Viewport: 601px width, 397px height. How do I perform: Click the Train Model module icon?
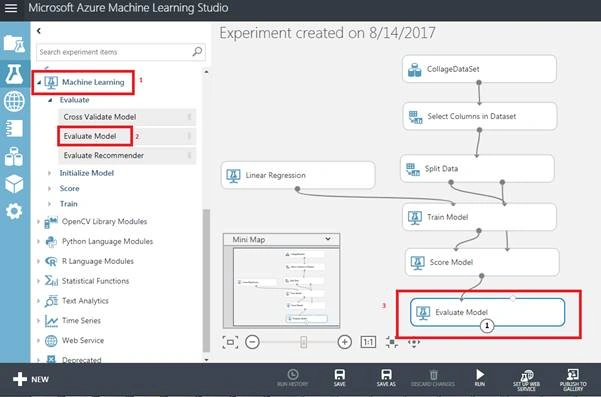[415, 217]
